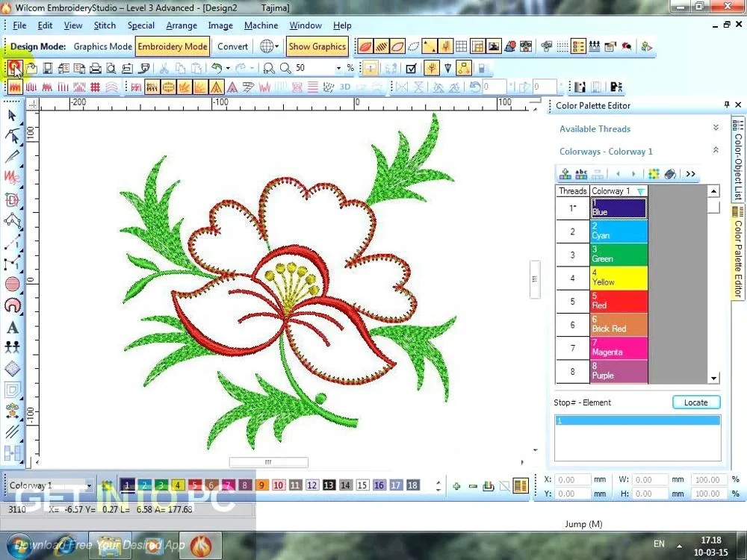The image size is (747, 560).
Task: Click the 3D stitch effect icon
Action: [344, 87]
